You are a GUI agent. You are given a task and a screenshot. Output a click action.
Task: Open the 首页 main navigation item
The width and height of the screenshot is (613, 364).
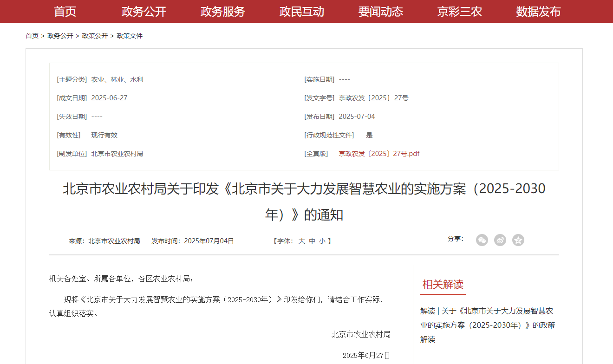pyautogui.click(x=65, y=12)
